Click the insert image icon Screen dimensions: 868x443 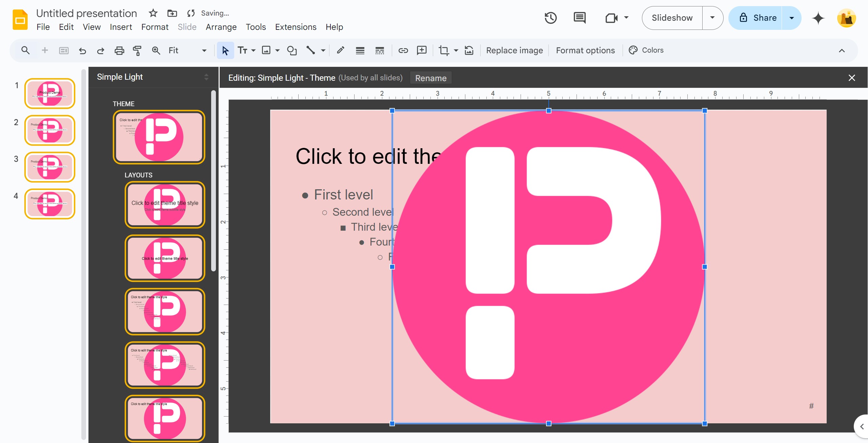[266, 51]
